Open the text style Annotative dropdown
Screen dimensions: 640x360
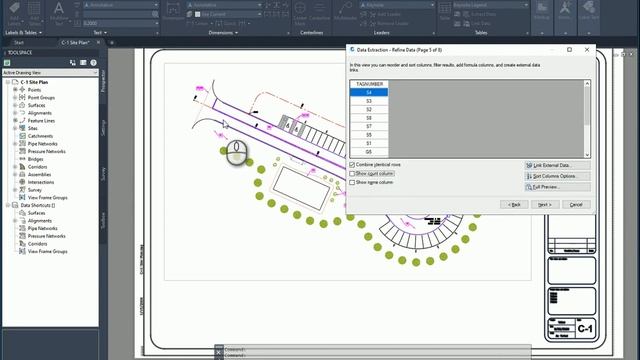[121, 5]
